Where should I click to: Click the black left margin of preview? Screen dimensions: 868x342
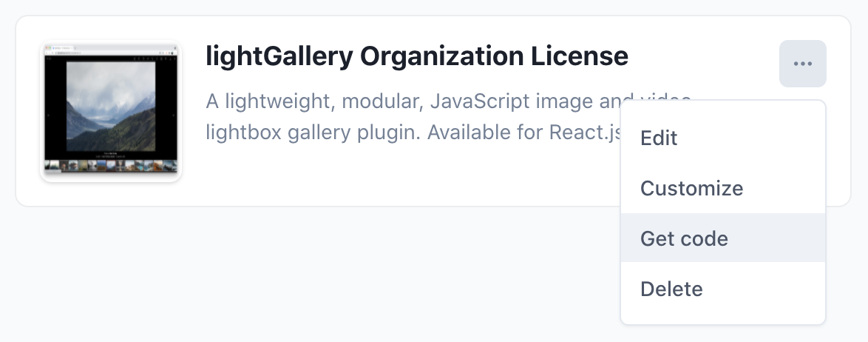pos(55,111)
